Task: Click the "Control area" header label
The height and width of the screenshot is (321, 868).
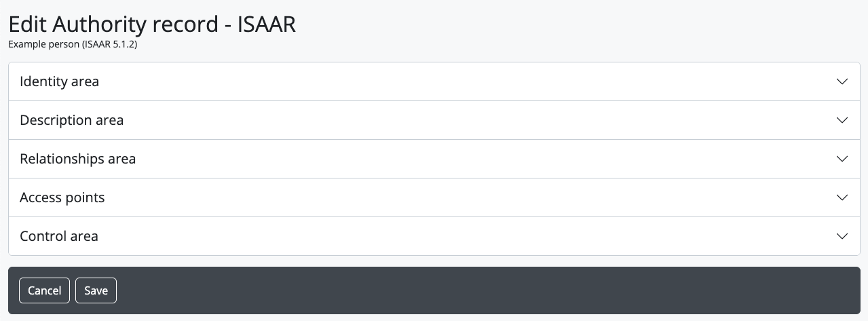Action: coord(58,236)
